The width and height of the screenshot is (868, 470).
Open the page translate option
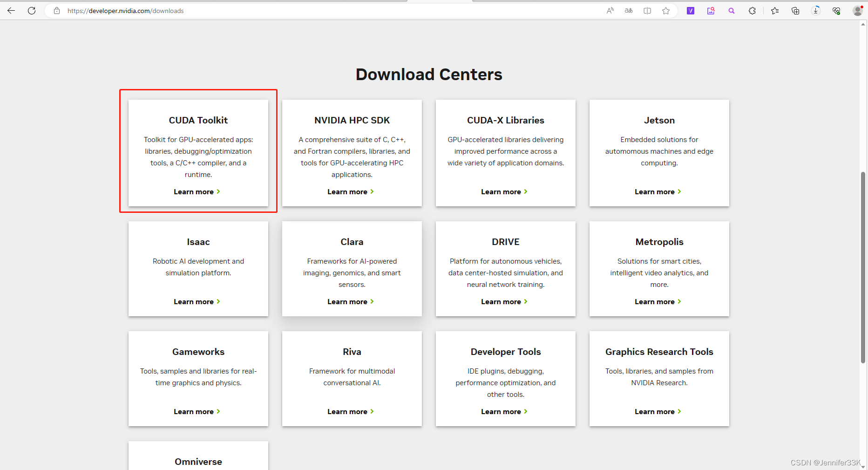629,11
